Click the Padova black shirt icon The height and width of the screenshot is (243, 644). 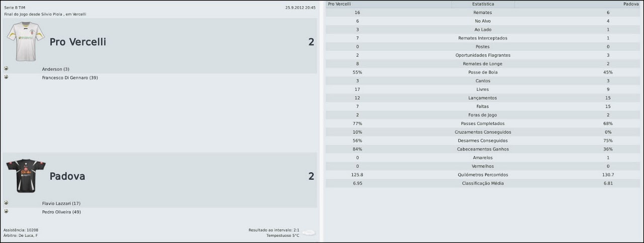coord(26,176)
